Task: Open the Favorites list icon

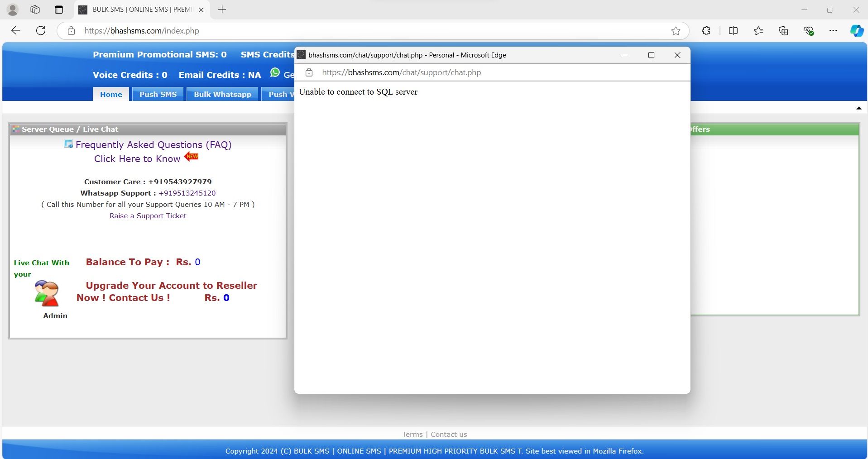Action: coord(759,31)
